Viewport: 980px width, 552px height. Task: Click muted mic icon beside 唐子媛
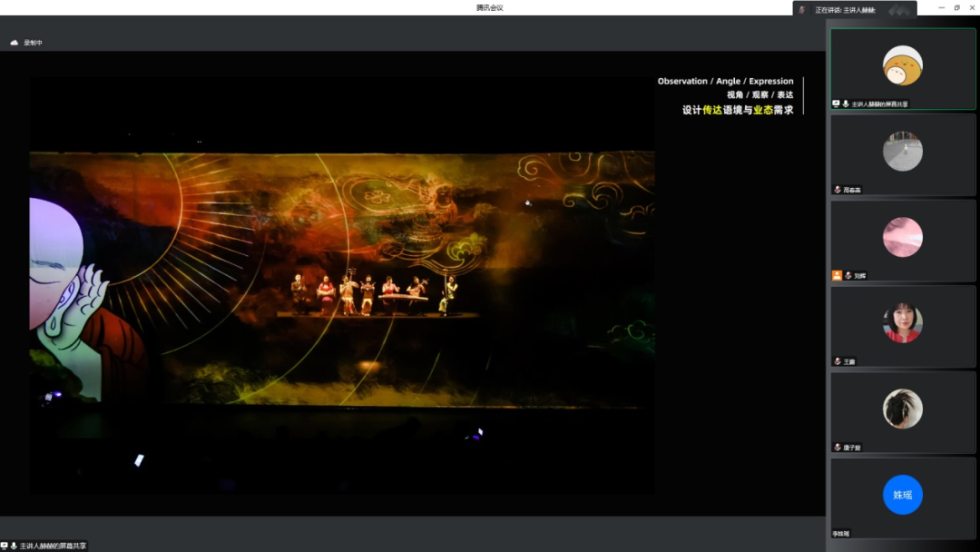tap(838, 447)
